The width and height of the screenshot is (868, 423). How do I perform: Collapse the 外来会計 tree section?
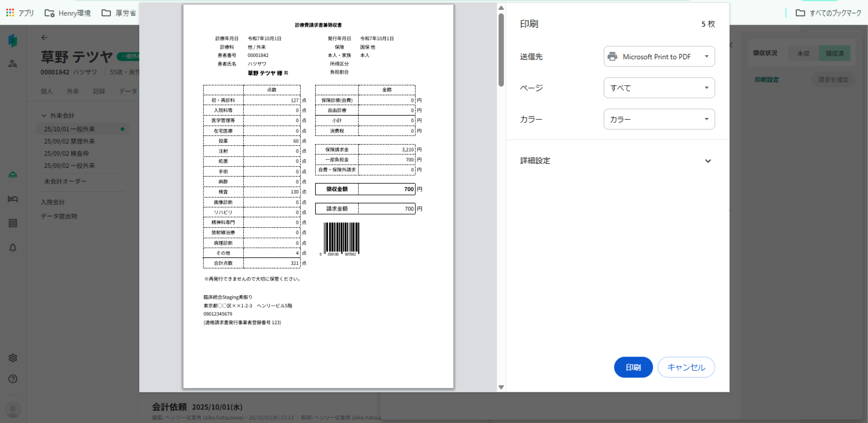tap(44, 116)
